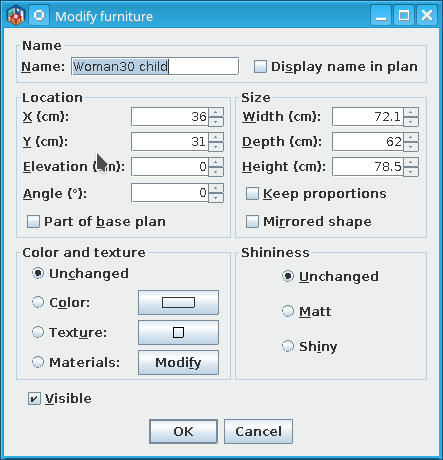Open the color picker swatch button
The height and width of the screenshot is (460, 443).
point(178,302)
